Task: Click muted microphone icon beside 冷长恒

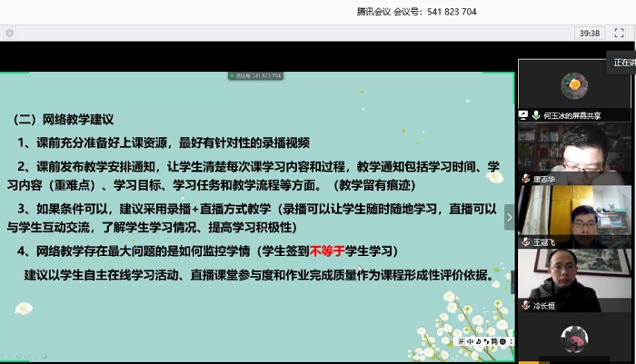Action: [525, 306]
